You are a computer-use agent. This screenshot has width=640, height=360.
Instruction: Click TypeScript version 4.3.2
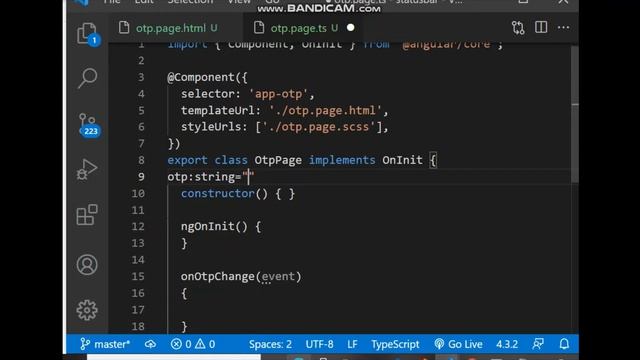(x=507, y=344)
